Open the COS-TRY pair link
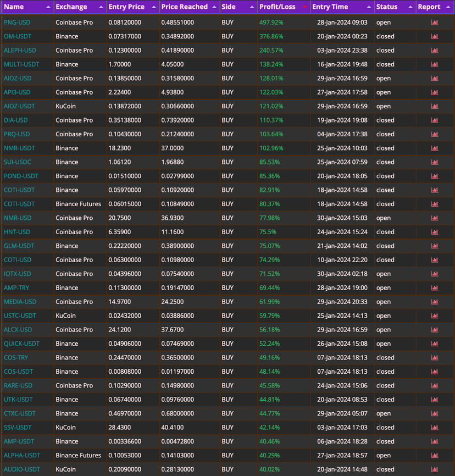The width and height of the screenshot is (455, 476). click(16, 358)
